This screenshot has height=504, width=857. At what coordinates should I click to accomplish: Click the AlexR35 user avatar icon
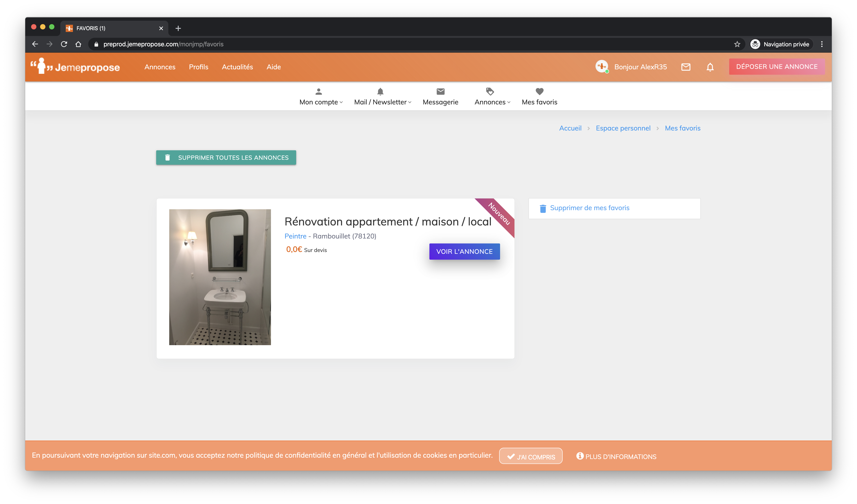tap(602, 66)
